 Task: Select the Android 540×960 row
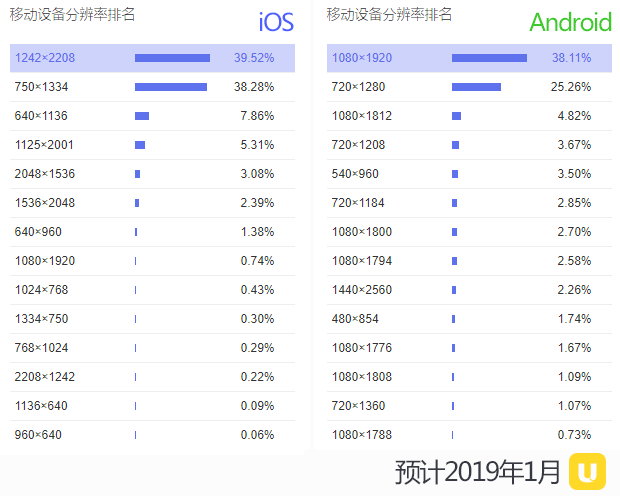469,174
